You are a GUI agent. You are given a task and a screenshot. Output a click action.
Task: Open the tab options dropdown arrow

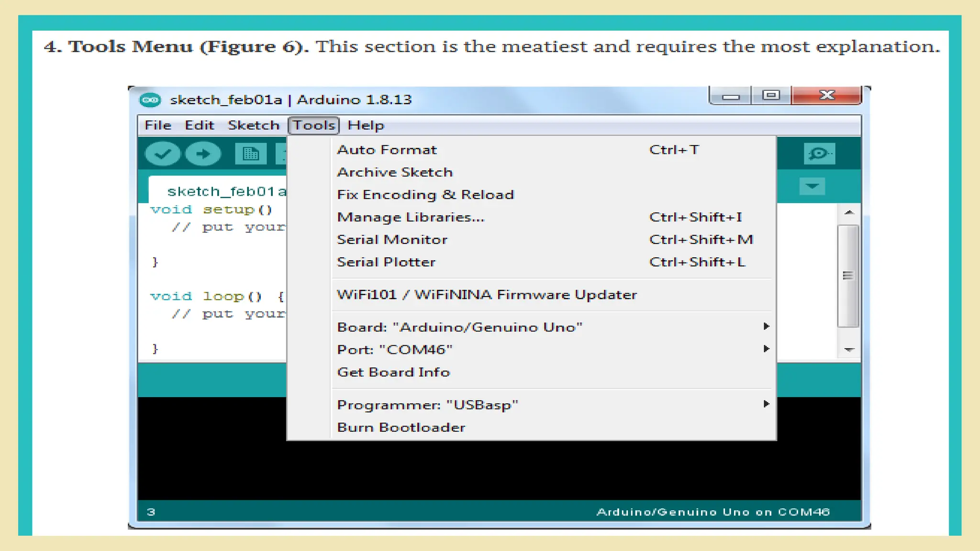[812, 186]
